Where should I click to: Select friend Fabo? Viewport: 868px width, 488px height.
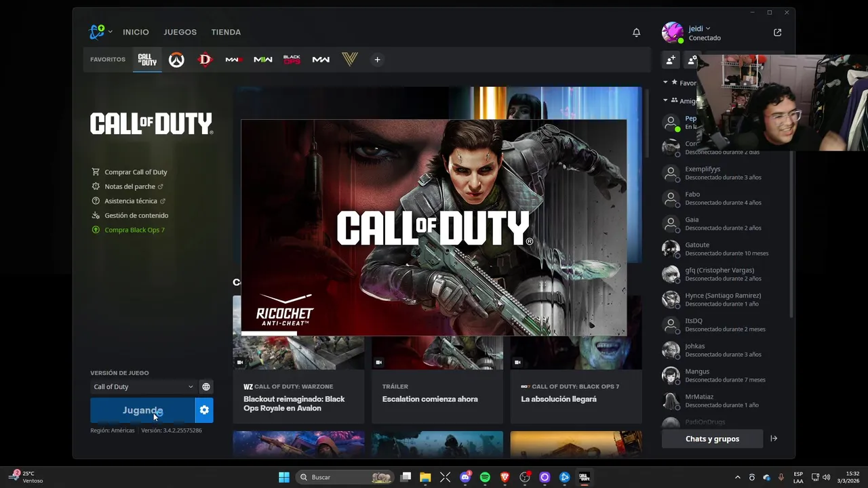[x=723, y=198]
